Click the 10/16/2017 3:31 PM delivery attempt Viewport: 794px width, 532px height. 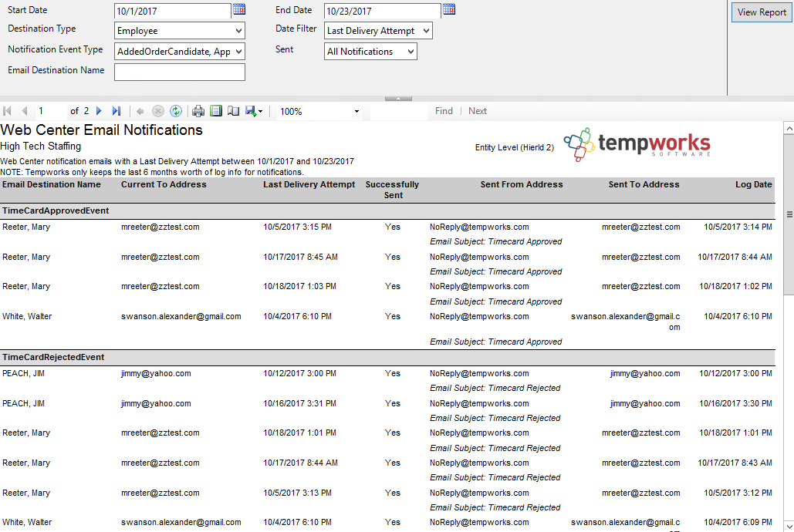(299, 403)
